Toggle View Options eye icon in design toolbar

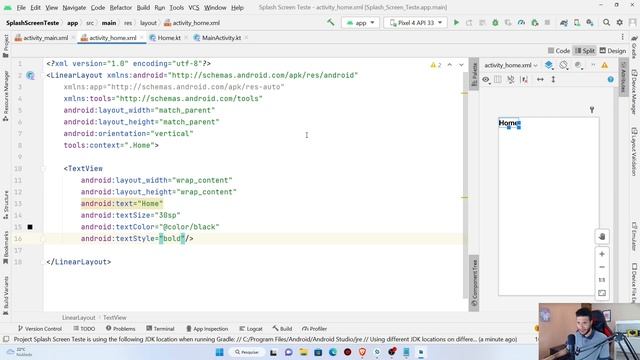[x=486, y=80]
